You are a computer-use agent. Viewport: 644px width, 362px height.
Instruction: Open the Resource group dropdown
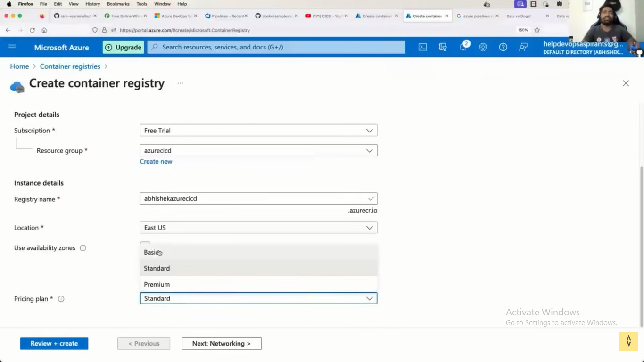tap(258, 151)
